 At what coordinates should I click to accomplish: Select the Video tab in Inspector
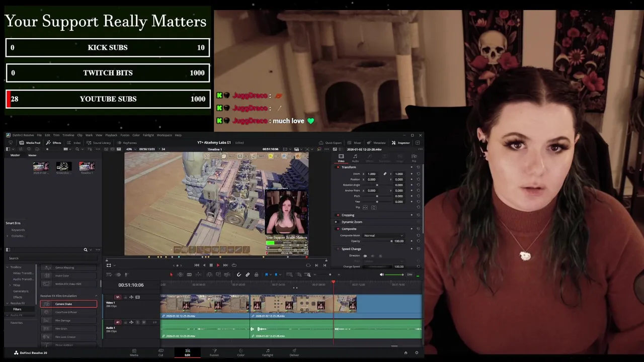coord(341,158)
